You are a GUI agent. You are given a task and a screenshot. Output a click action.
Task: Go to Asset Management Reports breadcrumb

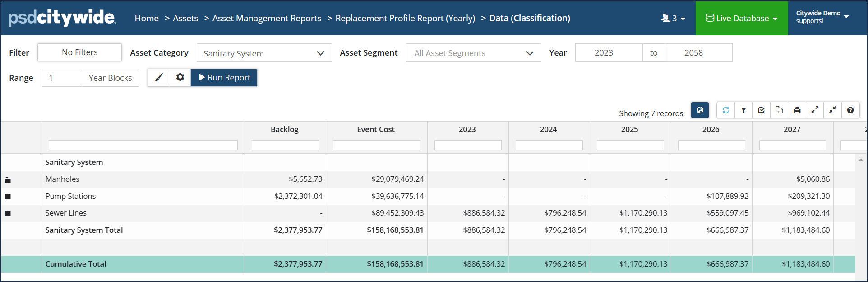point(267,18)
